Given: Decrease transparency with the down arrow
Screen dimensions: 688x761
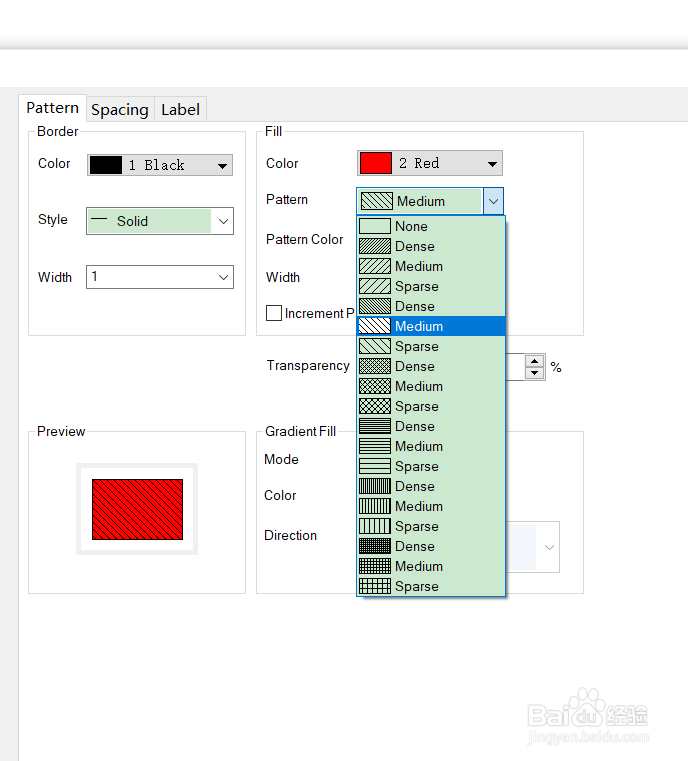Looking at the screenshot, I should coord(535,373).
